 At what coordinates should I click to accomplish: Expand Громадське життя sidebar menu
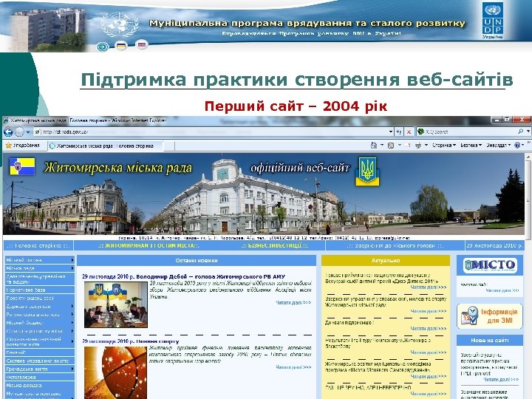point(40,369)
